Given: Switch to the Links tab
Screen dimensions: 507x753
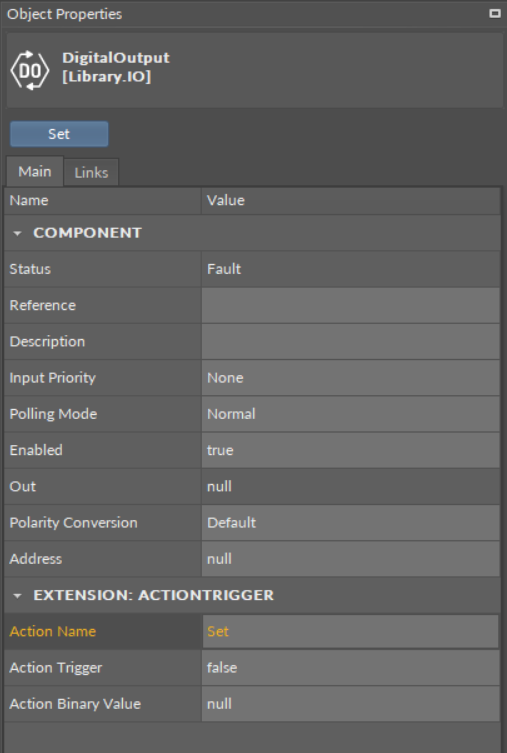Looking at the screenshot, I should (91, 172).
